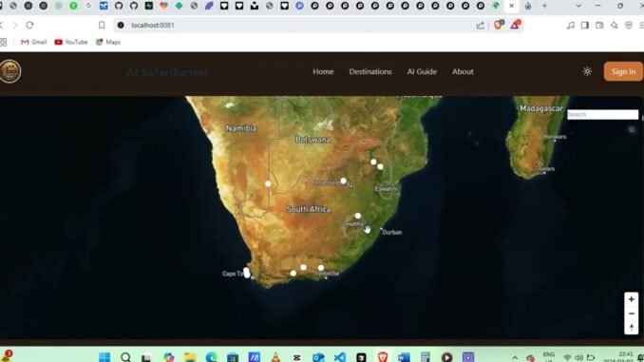Focus the map Search input field
The width and height of the screenshot is (644, 362).
click(x=602, y=114)
